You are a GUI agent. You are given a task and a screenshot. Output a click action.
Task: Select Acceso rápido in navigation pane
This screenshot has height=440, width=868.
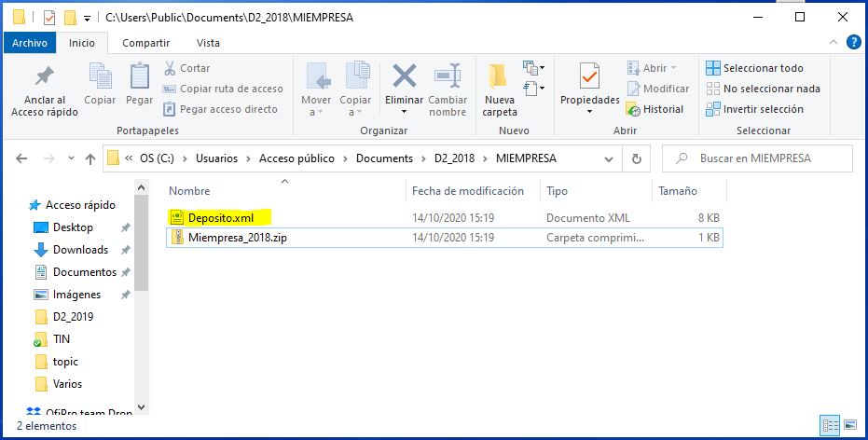[x=72, y=205]
